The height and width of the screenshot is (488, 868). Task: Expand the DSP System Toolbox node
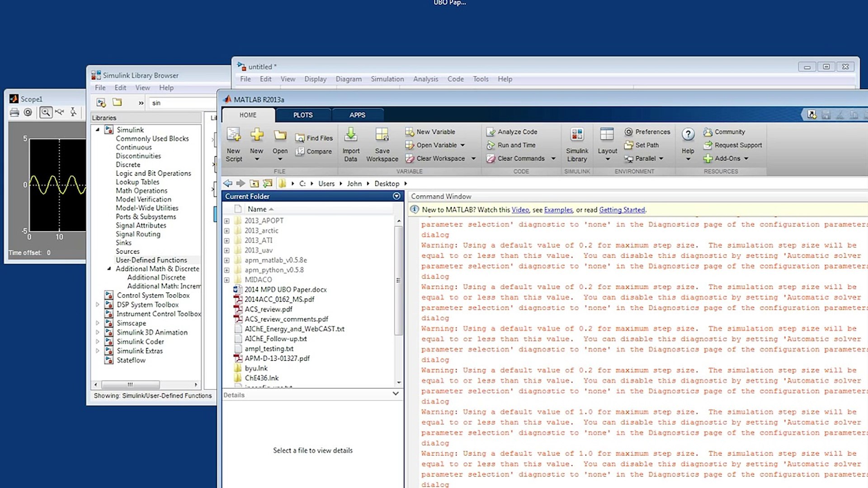click(x=98, y=305)
